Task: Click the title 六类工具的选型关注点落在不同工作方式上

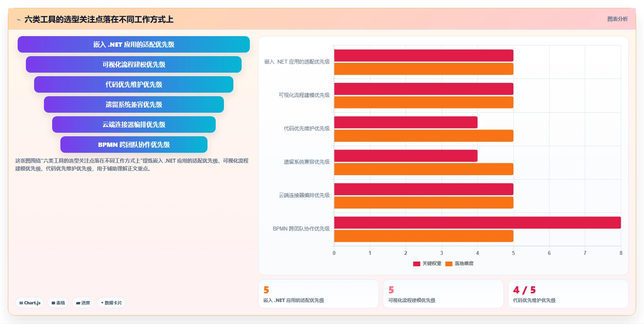Action: click(99, 20)
